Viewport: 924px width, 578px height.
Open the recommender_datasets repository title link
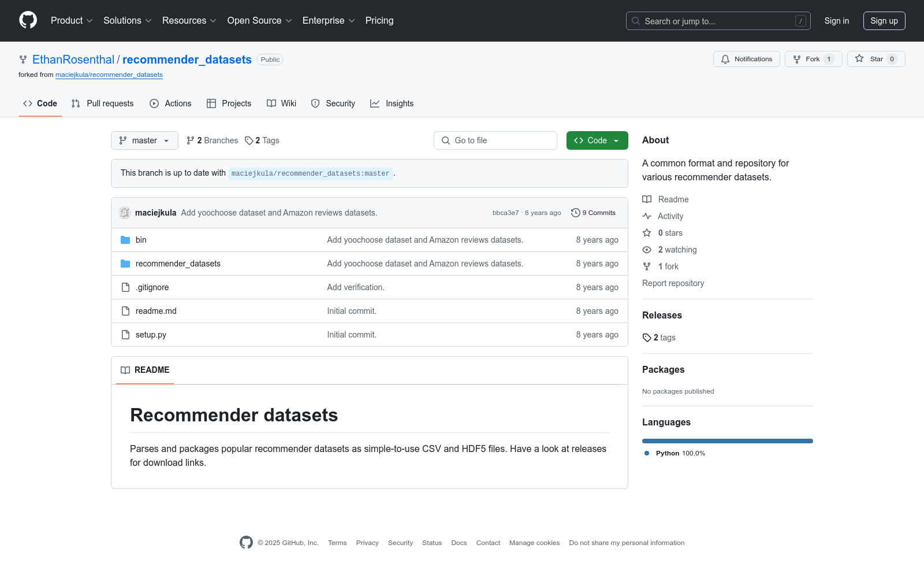point(187,60)
